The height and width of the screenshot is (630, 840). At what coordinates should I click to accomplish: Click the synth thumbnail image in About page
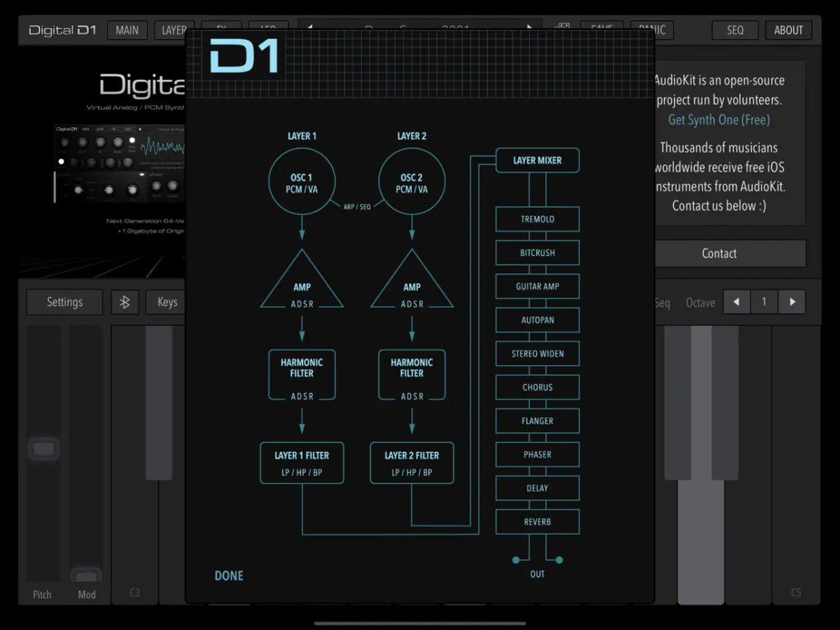120,164
